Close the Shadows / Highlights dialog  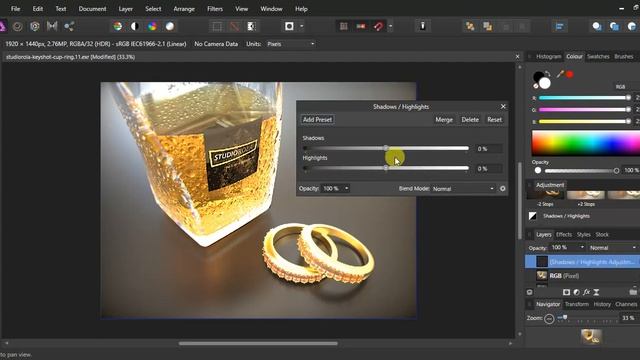click(503, 107)
